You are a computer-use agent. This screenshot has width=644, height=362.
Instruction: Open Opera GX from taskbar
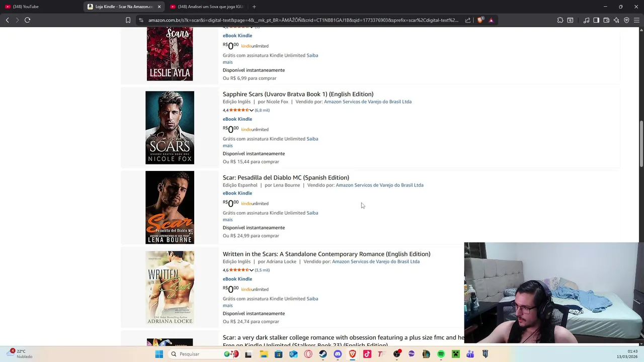308,354
